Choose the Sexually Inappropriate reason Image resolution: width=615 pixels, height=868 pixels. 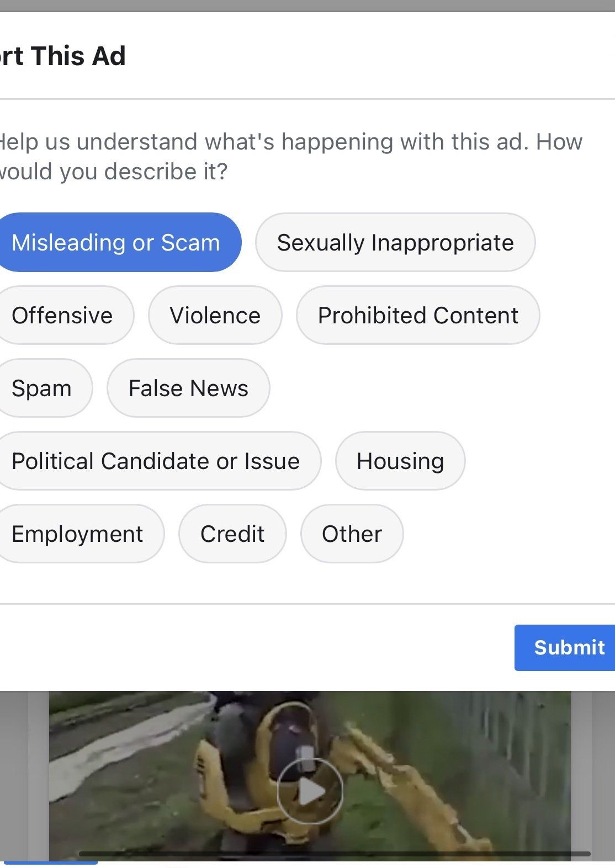pyautogui.click(x=395, y=243)
